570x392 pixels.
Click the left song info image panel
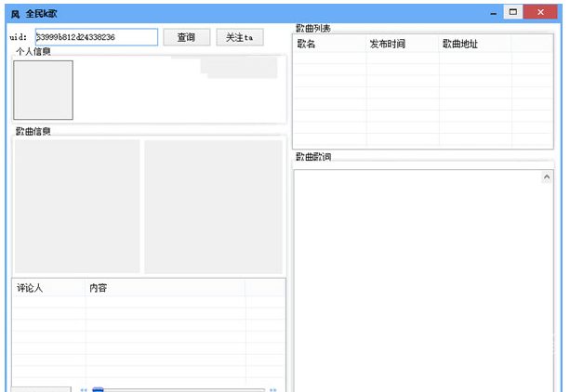tap(77, 206)
